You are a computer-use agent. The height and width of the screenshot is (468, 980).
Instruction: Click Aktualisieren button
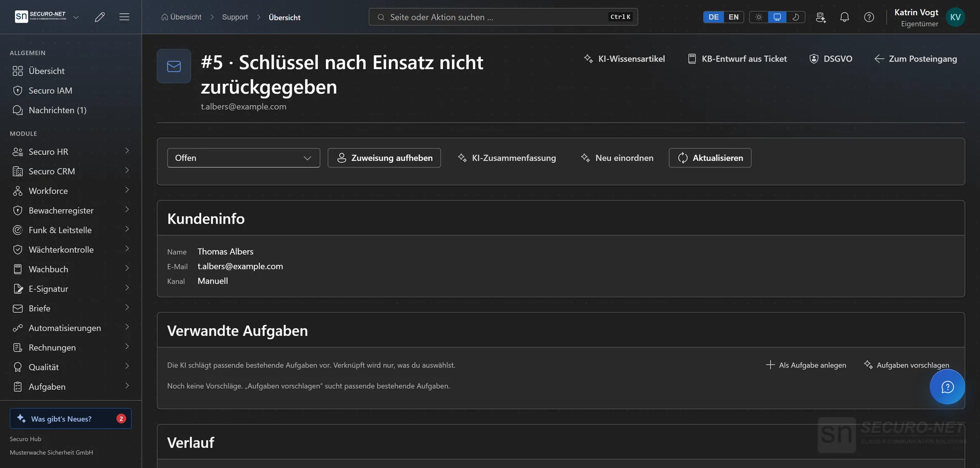point(710,158)
